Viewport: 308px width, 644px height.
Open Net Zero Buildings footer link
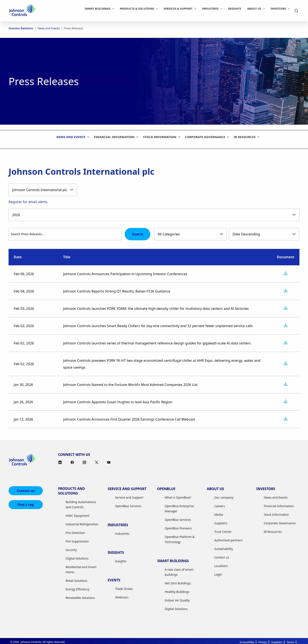(178, 583)
